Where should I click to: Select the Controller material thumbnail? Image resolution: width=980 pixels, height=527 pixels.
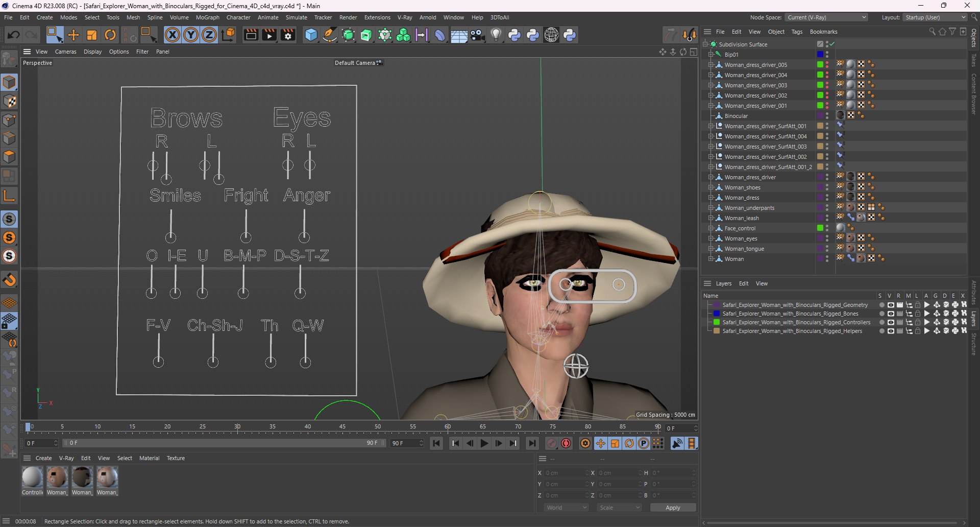(32, 477)
